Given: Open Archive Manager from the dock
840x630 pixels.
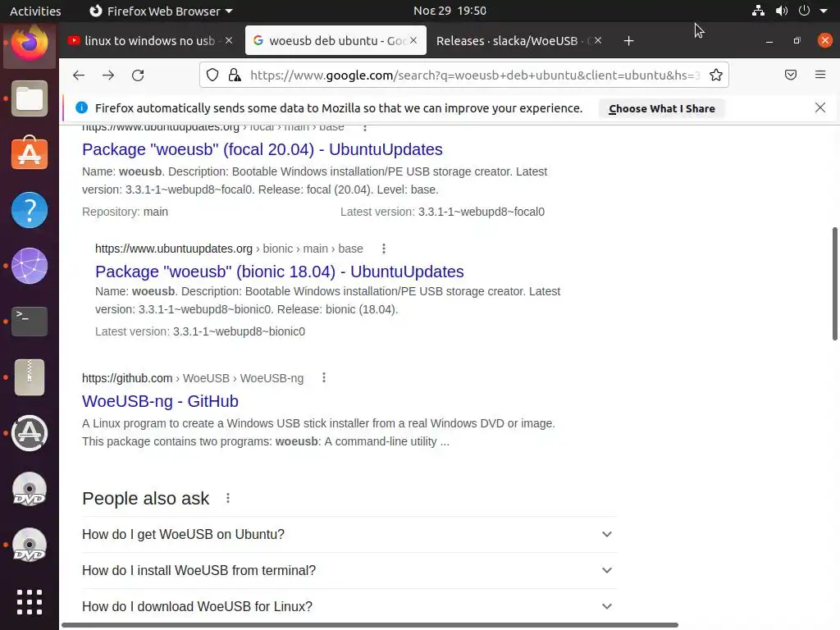Looking at the screenshot, I should click(x=30, y=377).
